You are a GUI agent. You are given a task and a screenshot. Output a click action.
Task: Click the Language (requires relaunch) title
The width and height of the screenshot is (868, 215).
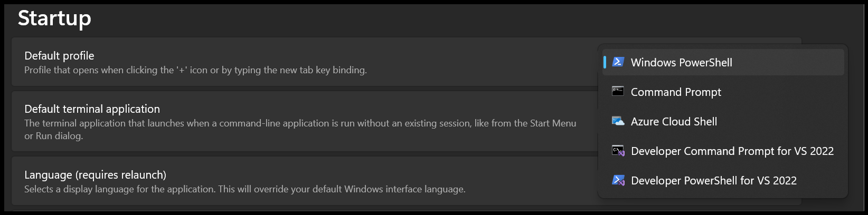point(95,175)
